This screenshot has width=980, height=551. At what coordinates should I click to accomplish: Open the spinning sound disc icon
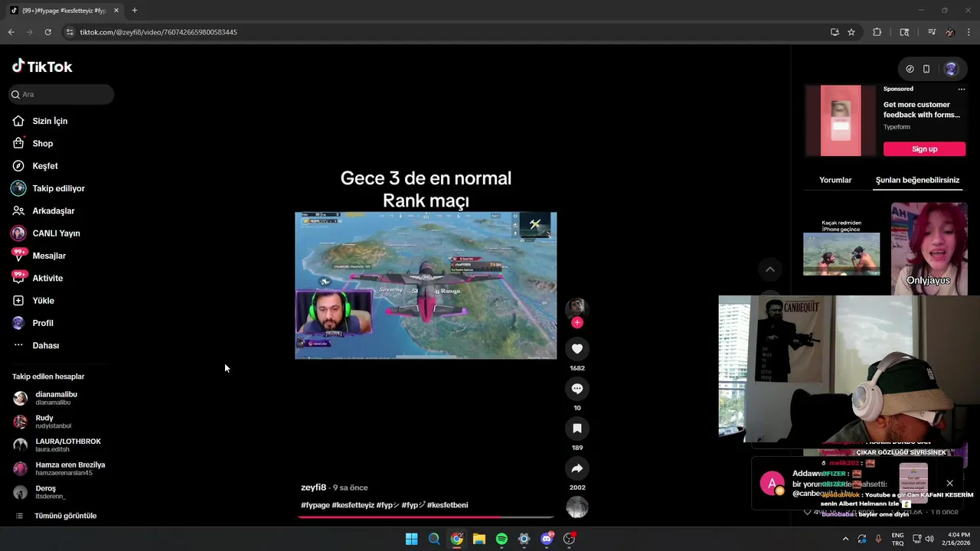click(577, 507)
